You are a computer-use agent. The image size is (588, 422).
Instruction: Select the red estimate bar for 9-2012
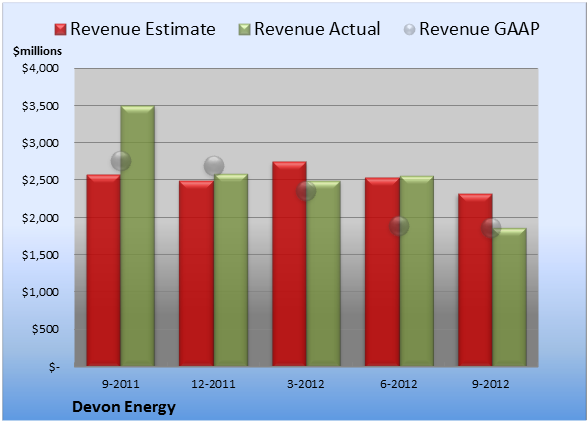[x=475, y=280]
